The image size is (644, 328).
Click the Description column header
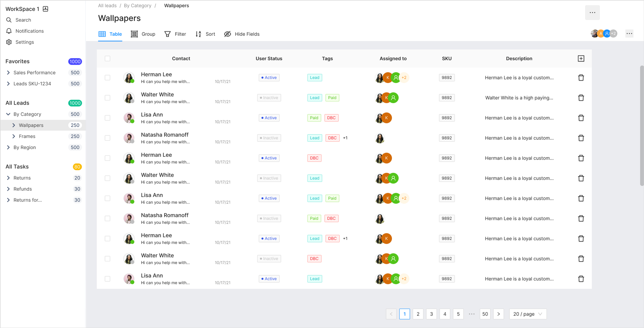coord(519,59)
